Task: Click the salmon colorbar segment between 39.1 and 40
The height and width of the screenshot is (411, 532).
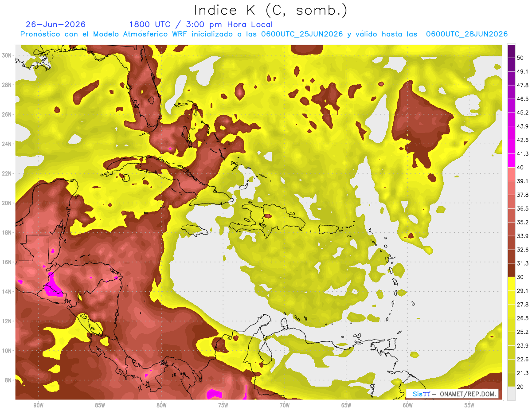Action: coord(511,174)
